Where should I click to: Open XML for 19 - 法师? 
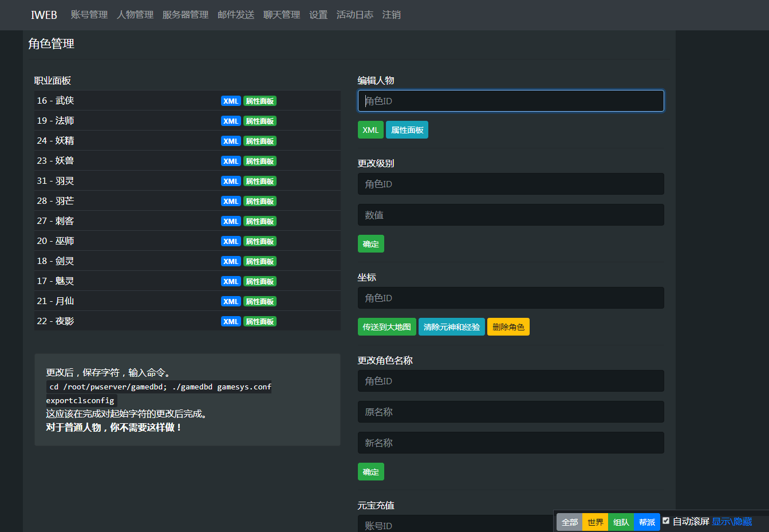click(231, 121)
